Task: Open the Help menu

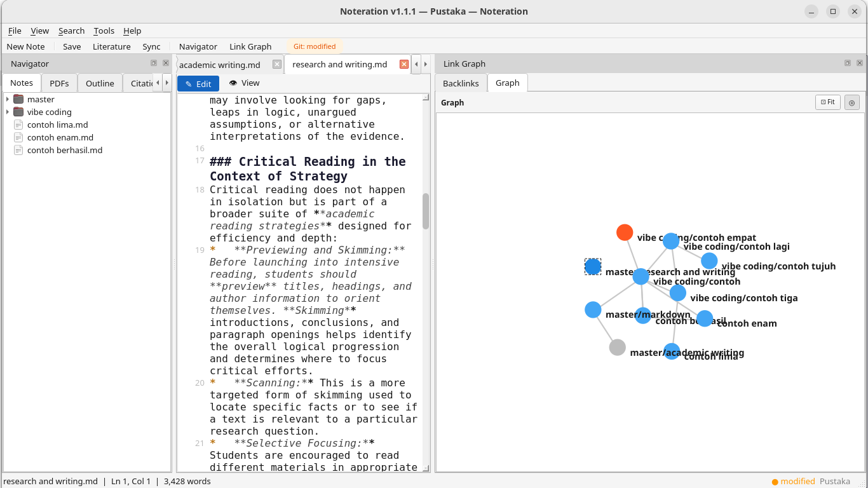Action: pyautogui.click(x=132, y=30)
